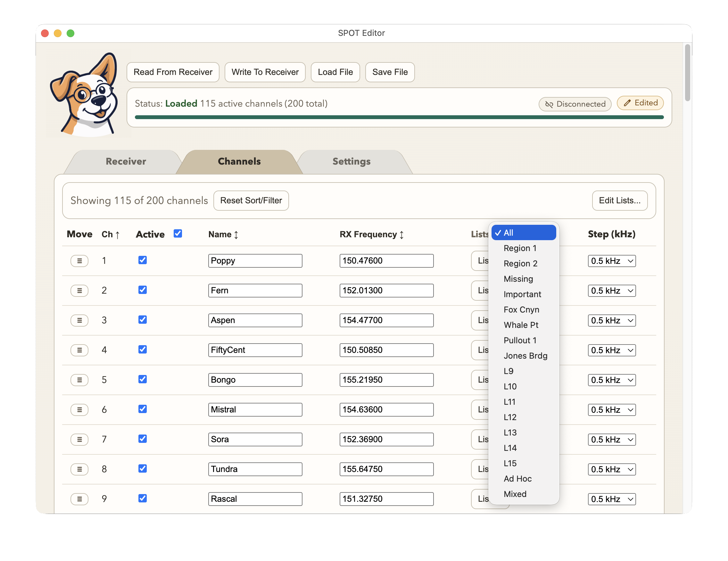Click the move handle for channel 2 Fern

(x=79, y=290)
